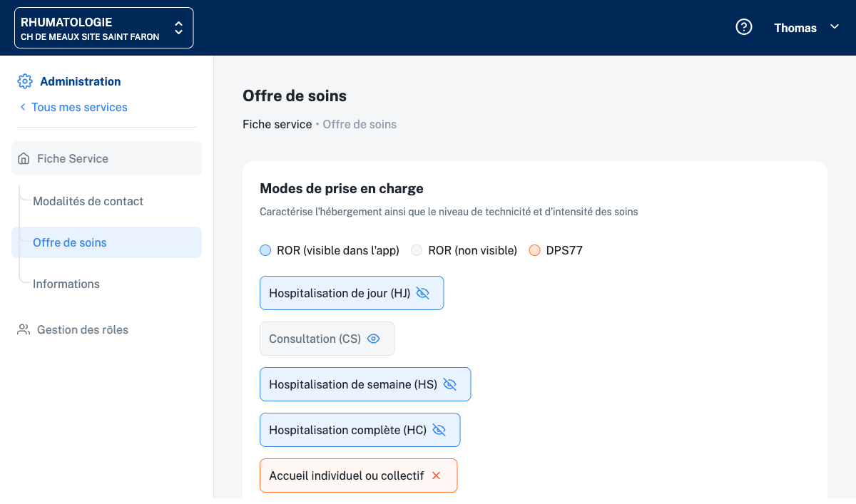The height and width of the screenshot is (504, 856).
Task: Toggle visibility of Hospitalisation de jour (HJ)
Action: [423, 293]
